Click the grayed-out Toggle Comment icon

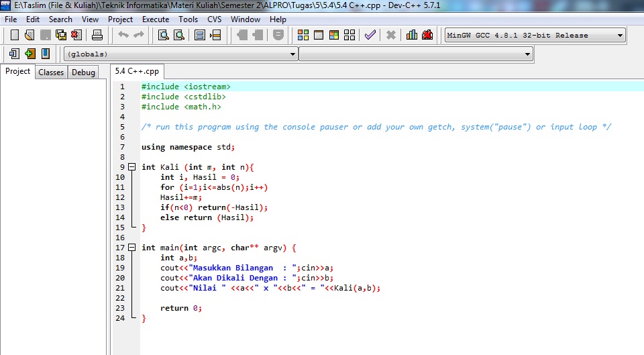coord(278,35)
